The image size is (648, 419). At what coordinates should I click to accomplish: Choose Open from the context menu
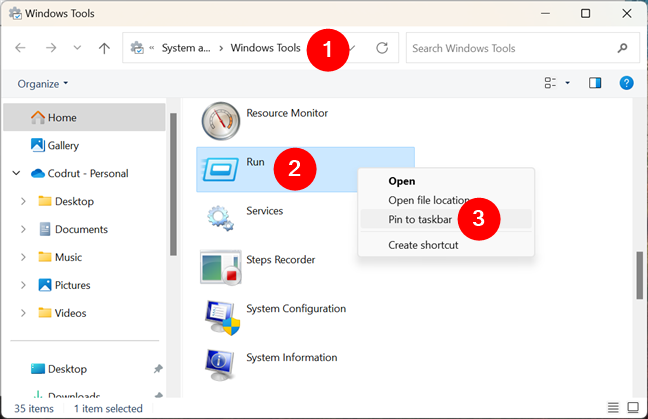pyautogui.click(x=446, y=181)
